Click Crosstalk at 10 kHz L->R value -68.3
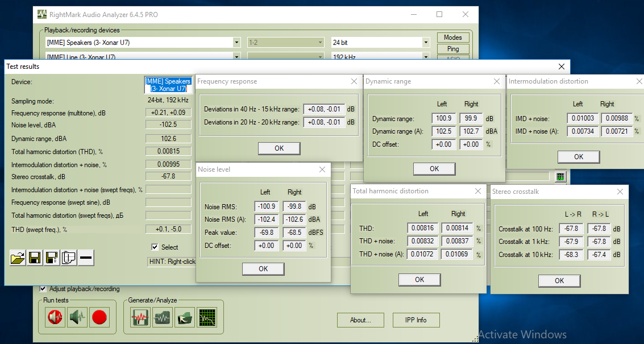644x344 pixels. (572, 255)
